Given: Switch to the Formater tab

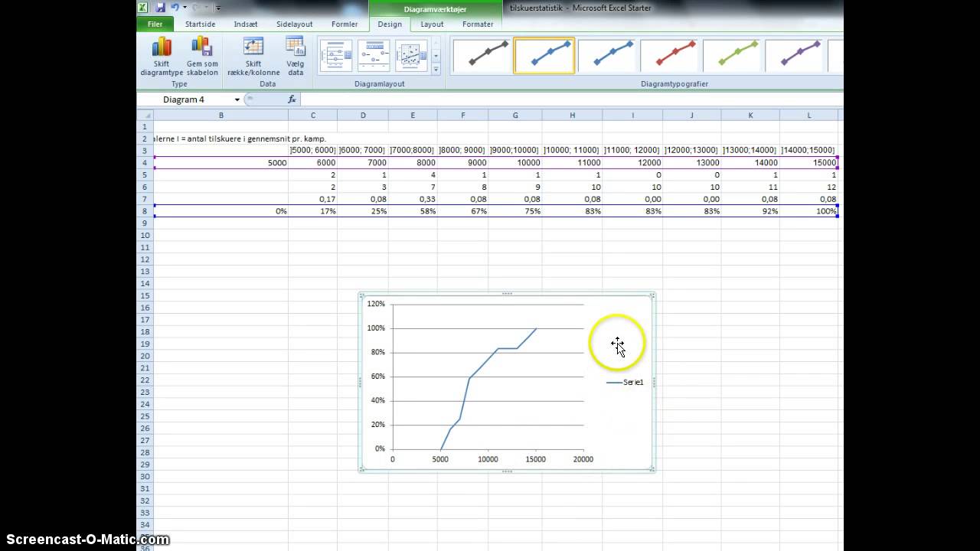Looking at the screenshot, I should point(478,24).
